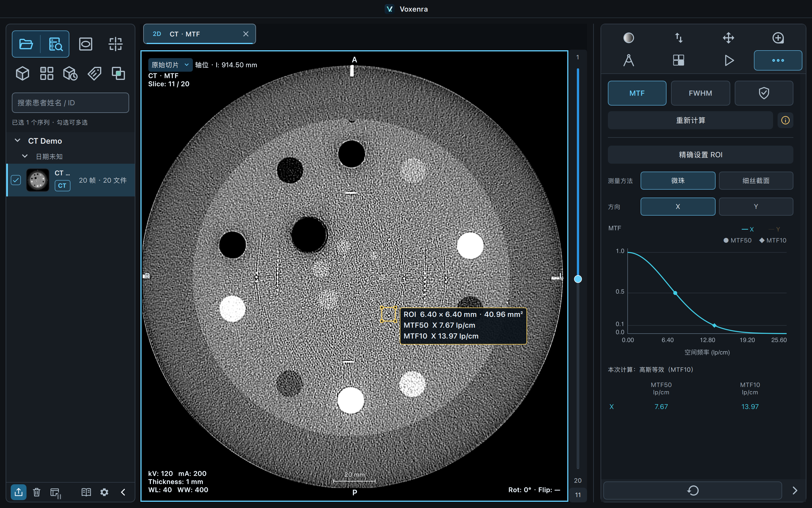Collapse the 日期未知 study node
The image size is (812, 508).
click(25, 156)
